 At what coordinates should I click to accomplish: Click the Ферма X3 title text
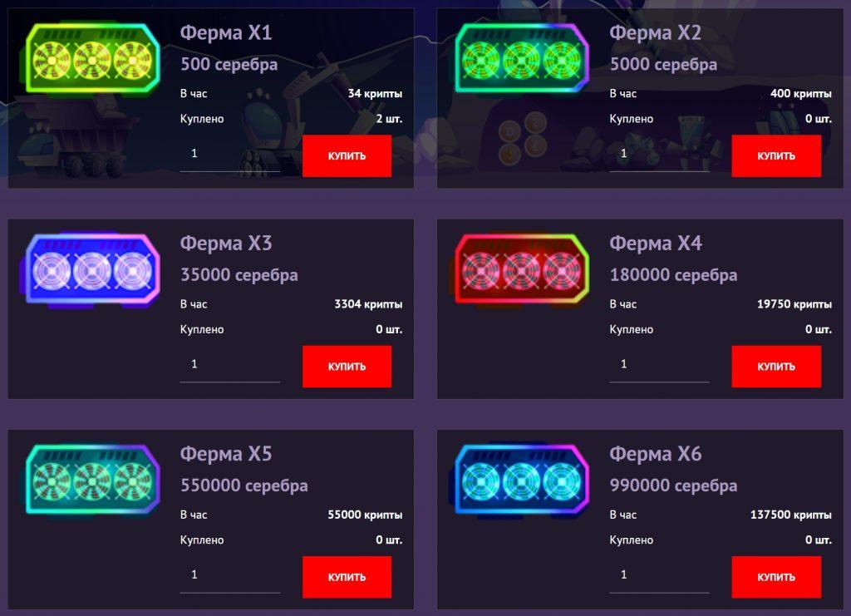pos(226,243)
